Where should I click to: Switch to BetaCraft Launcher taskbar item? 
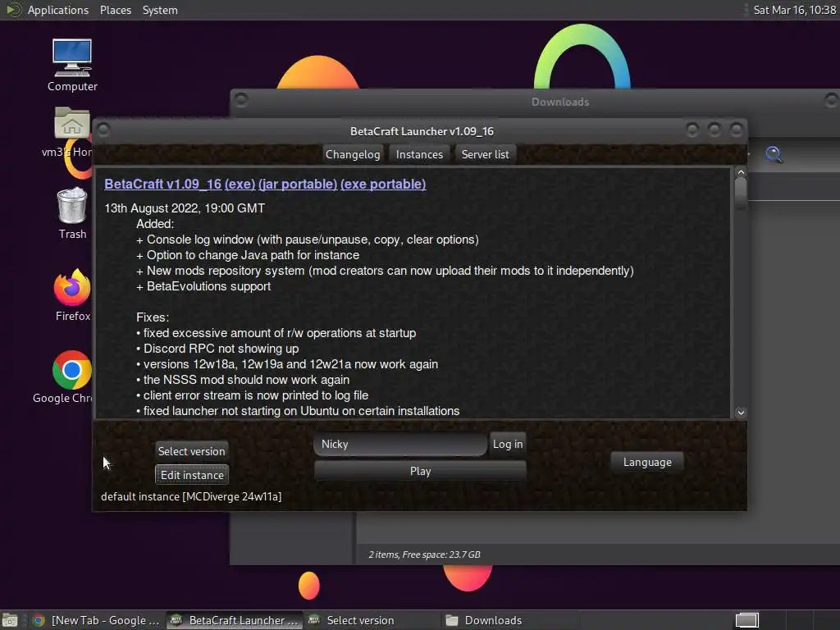(x=235, y=620)
